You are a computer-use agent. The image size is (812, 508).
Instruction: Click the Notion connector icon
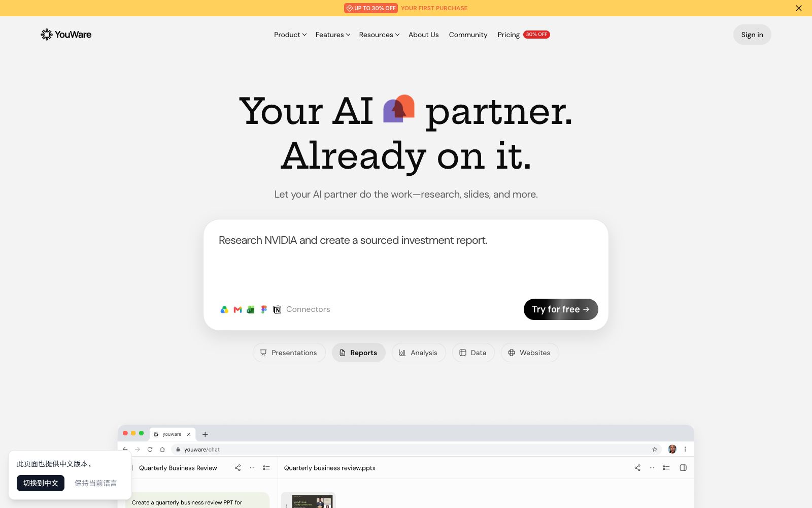(x=277, y=309)
